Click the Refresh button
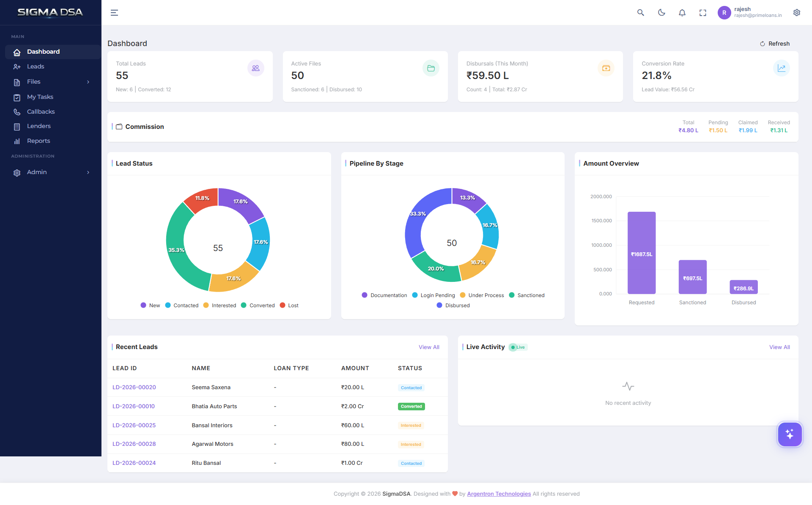The image size is (812, 505). [x=774, y=44]
